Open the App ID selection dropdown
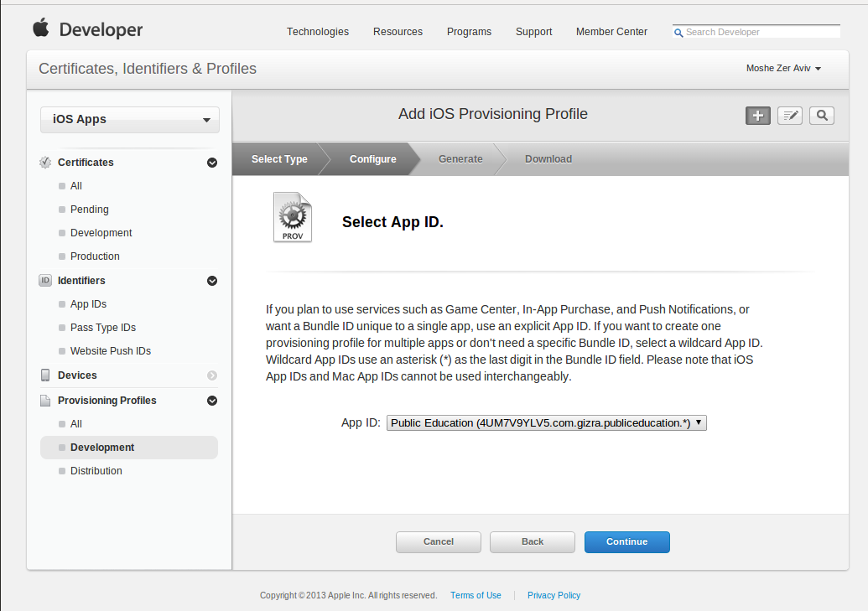Image resolution: width=868 pixels, height=611 pixels. [546, 422]
